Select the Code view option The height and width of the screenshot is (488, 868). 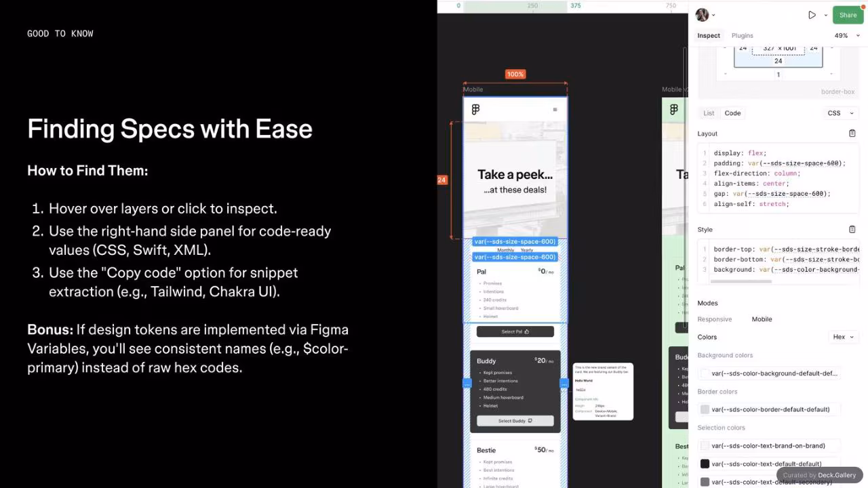coord(732,113)
